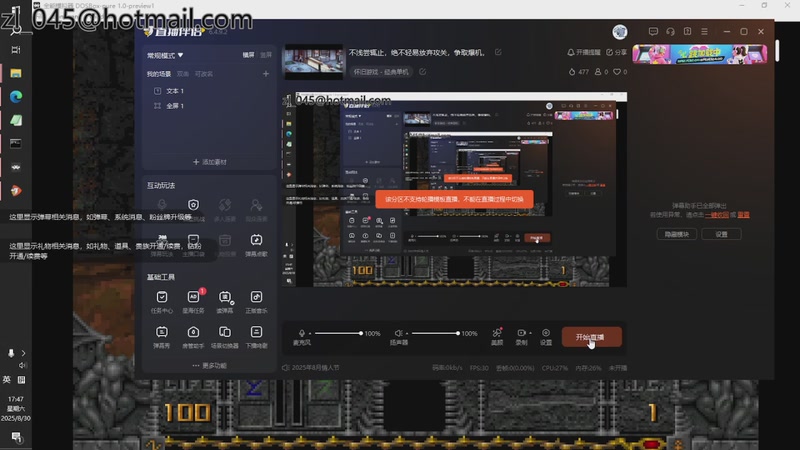Adjust the microphone volume slider
This screenshot has width=800, height=450.
[338, 333]
